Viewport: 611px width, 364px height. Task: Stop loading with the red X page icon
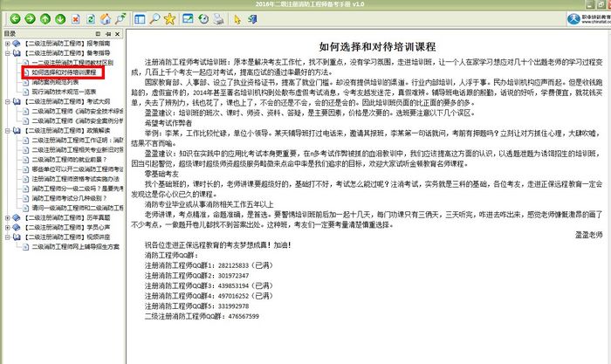[76, 18]
